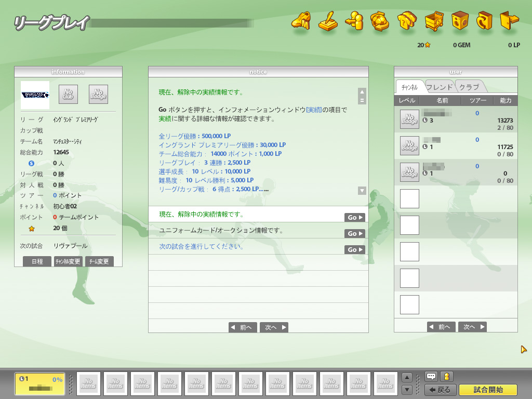Screen dimensions: 532x399
Task: Click notice scrollbar down arrow
Action: (362, 191)
